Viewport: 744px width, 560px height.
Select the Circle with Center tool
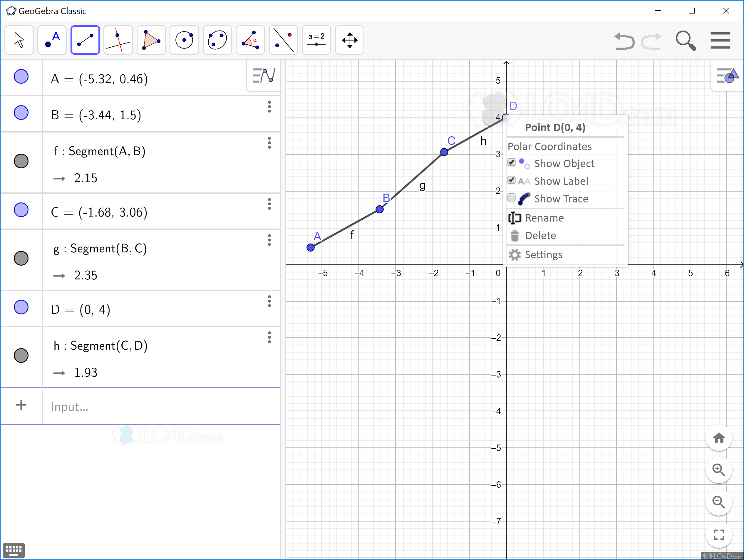(184, 40)
